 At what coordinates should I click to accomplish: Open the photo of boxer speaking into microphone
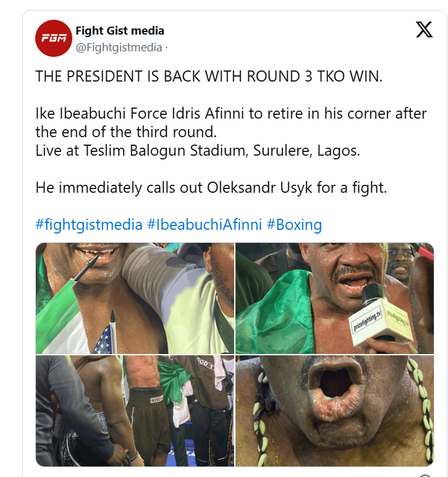334,298
